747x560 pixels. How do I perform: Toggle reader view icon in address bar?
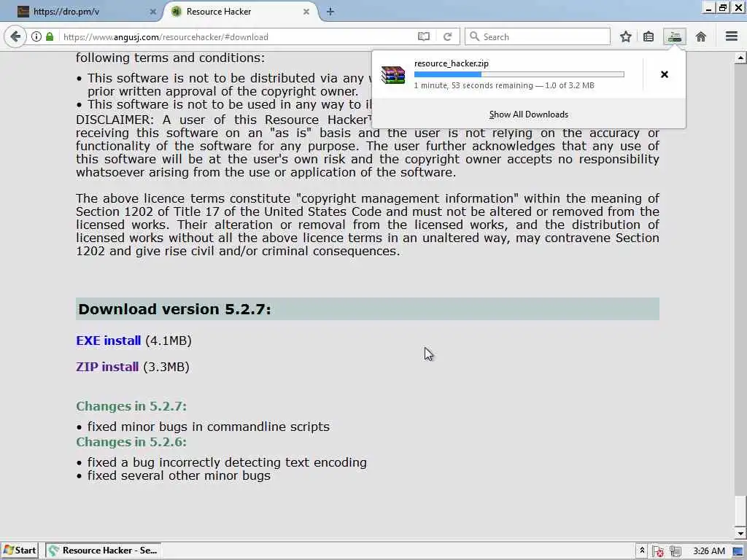424,36
